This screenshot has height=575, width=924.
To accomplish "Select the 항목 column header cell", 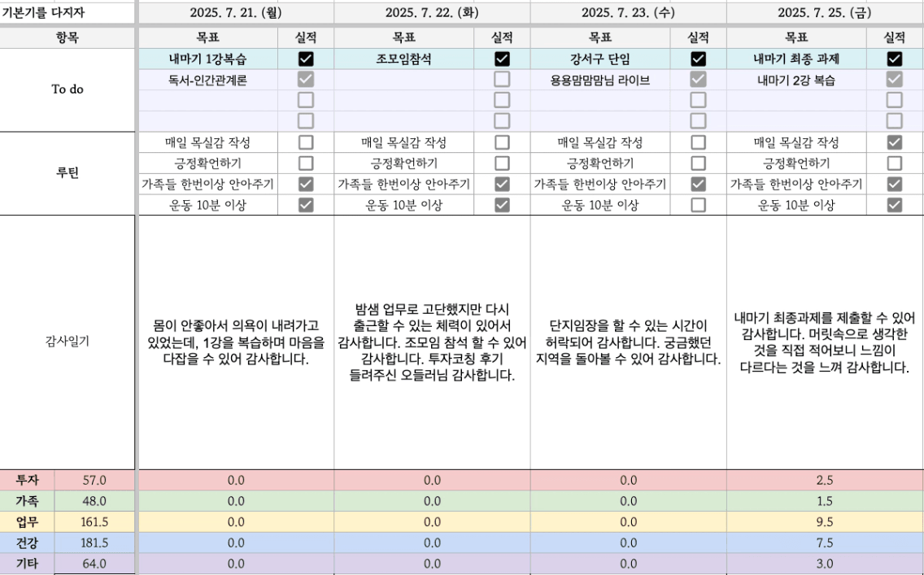I will [68, 37].
